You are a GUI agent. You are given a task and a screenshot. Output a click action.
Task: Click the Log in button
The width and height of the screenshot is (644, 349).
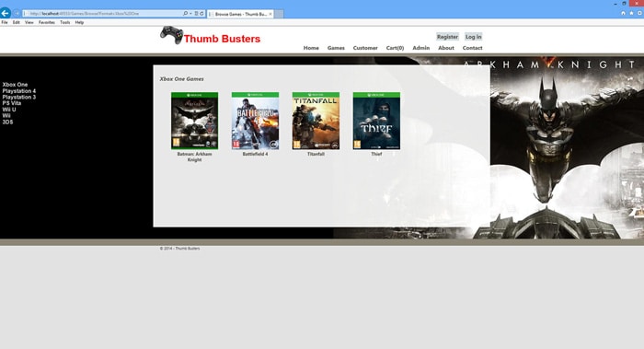click(473, 37)
